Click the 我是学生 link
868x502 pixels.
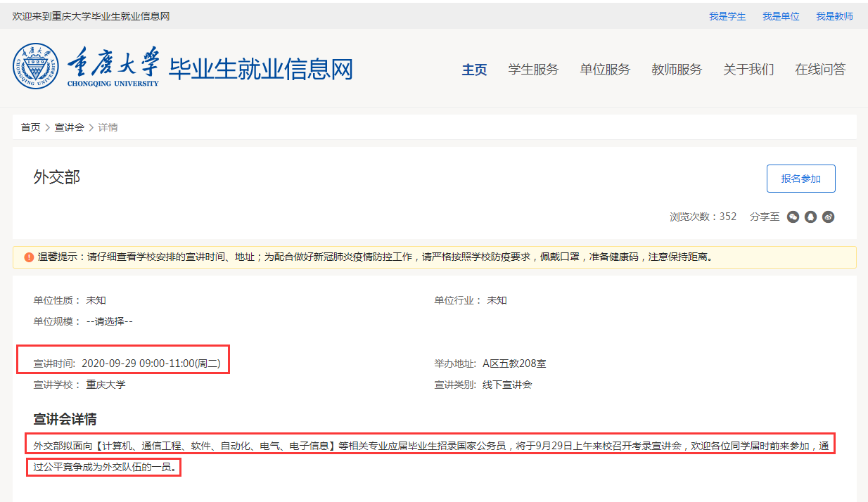click(x=727, y=16)
